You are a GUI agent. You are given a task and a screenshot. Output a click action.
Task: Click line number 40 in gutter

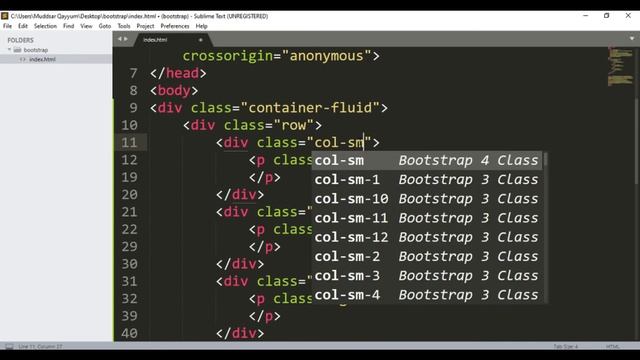pyautogui.click(x=129, y=333)
